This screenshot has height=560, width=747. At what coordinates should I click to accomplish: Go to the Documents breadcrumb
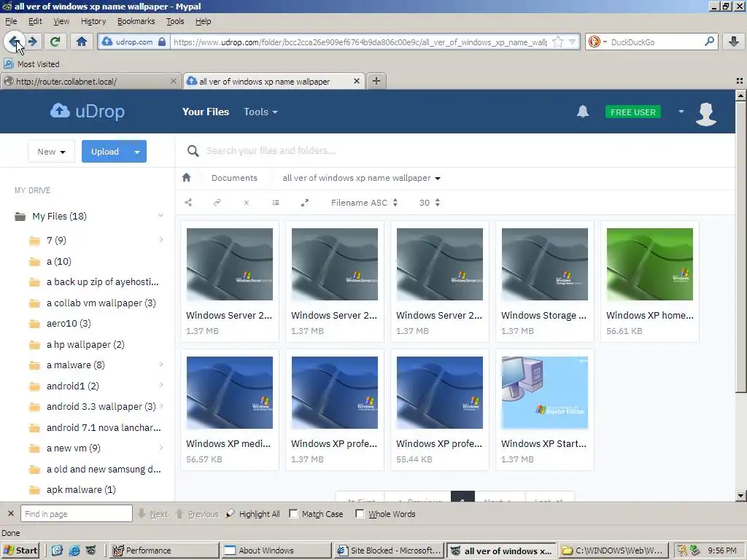[x=234, y=178]
